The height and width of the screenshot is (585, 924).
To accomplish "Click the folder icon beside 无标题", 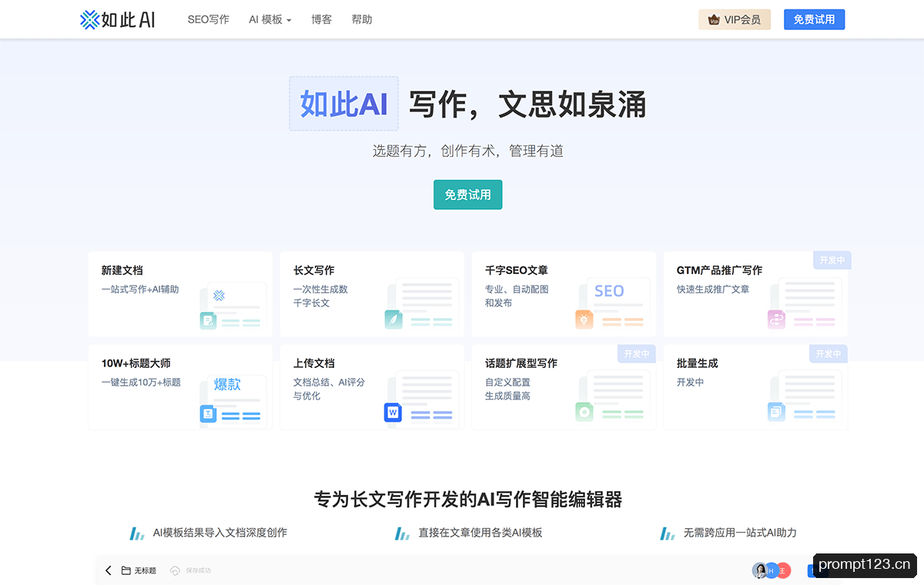I will [126, 570].
